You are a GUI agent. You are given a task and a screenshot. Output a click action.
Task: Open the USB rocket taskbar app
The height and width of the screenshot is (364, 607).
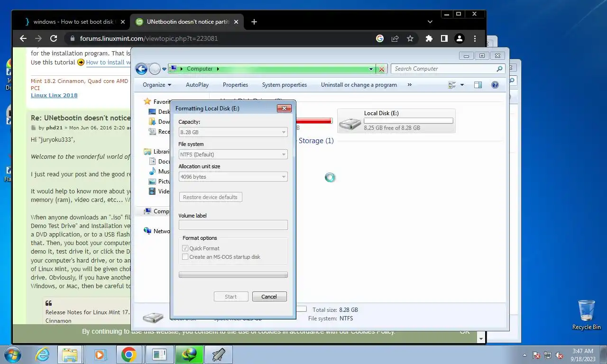pyautogui.click(x=218, y=355)
